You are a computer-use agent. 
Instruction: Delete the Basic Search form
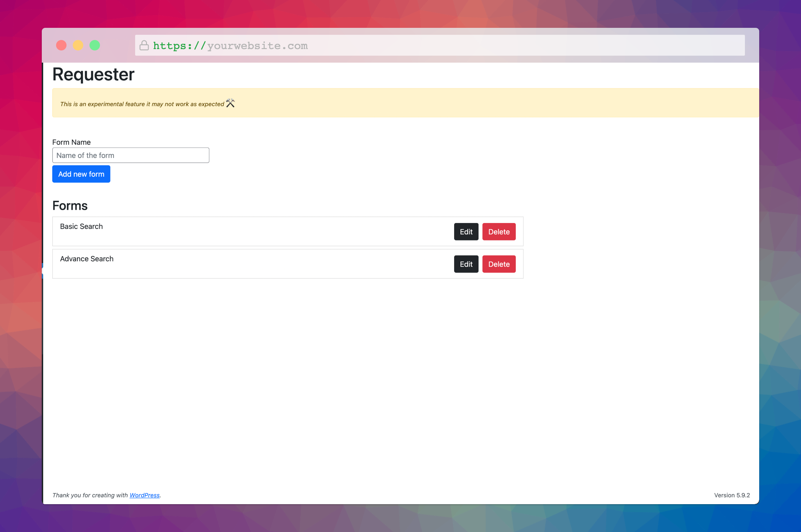click(499, 232)
